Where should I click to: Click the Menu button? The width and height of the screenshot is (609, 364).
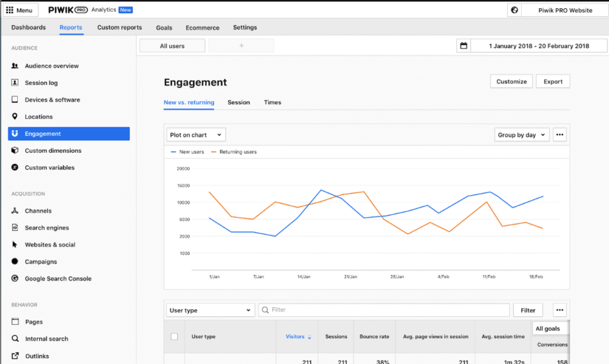pyautogui.click(x=20, y=10)
